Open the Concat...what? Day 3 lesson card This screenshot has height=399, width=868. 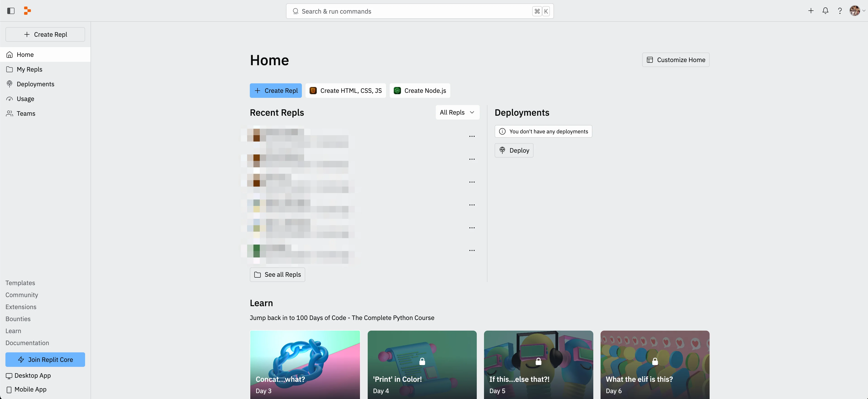pyautogui.click(x=305, y=364)
